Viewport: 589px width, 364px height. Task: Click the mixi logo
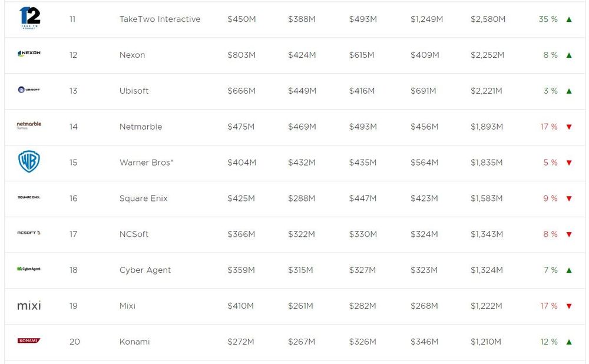(x=29, y=306)
